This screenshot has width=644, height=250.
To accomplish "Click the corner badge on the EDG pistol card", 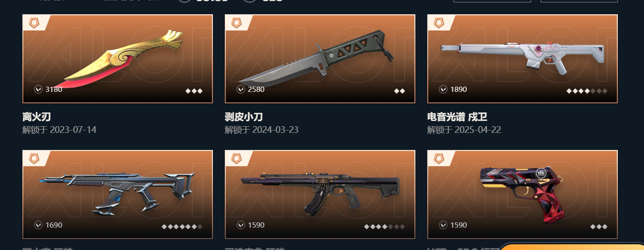I will [439, 159].
